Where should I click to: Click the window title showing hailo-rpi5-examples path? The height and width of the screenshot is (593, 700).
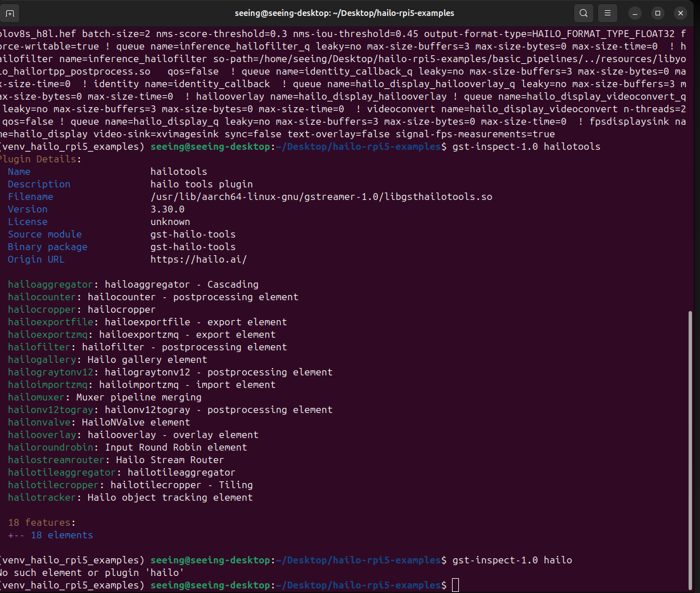point(344,13)
